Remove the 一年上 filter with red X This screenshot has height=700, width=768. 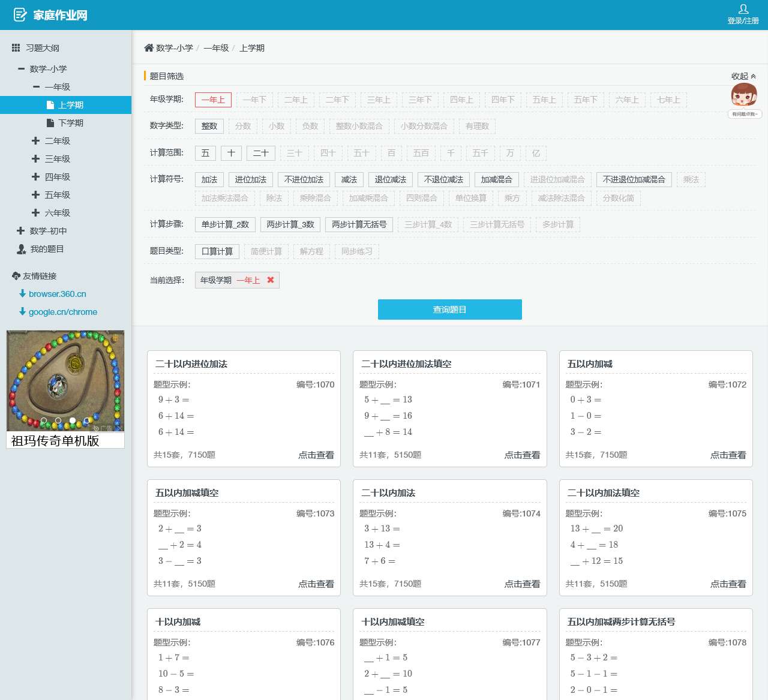click(271, 280)
